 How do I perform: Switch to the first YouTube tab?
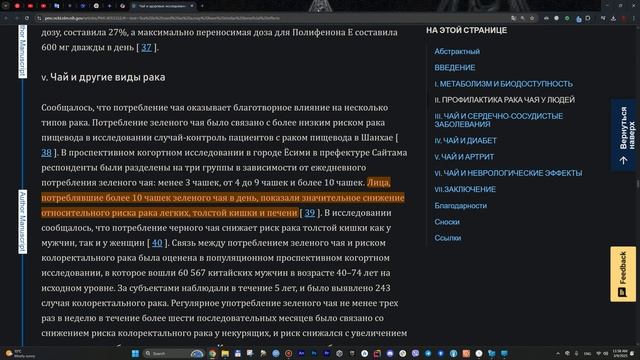point(17,6)
